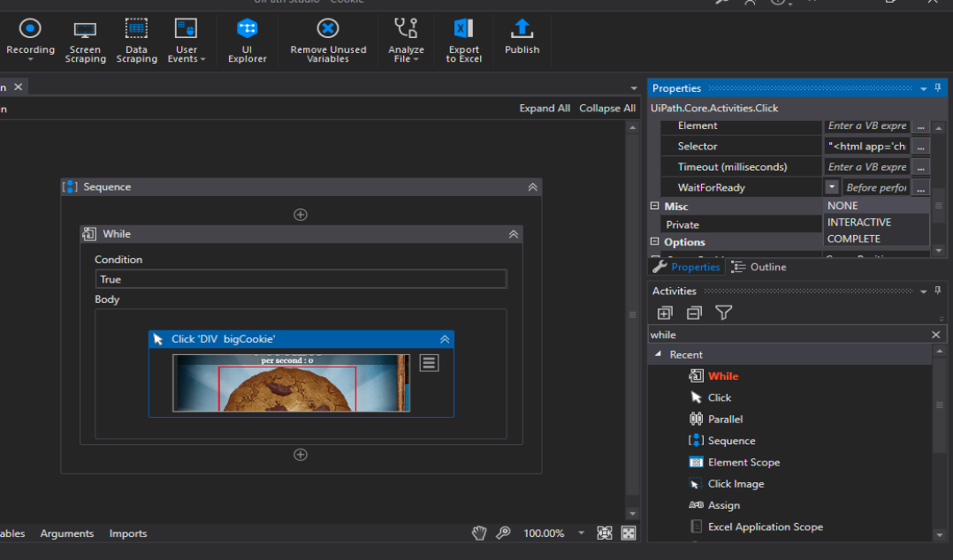This screenshot has width=953, height=560.
Task: Add activity above the While block
Action: point(301,215)
